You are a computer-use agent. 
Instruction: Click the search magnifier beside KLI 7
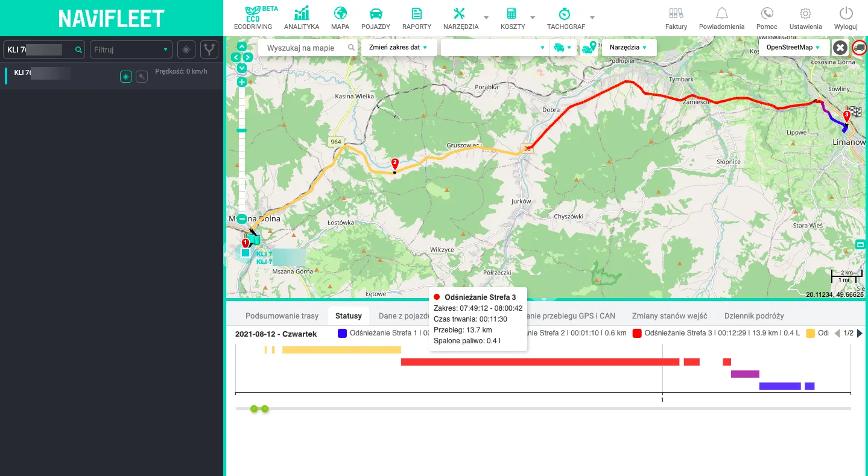[78, 50]
